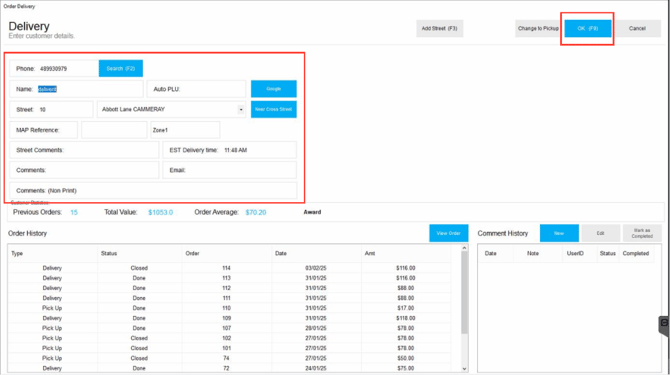Click the Add Street (F3) button
Screen dimensions: 670x375
(439, 29)
